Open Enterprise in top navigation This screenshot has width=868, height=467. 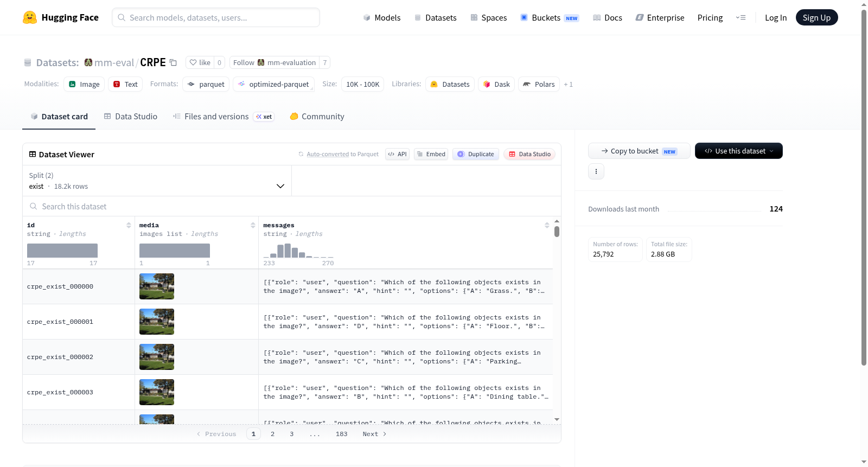[660, 17]
